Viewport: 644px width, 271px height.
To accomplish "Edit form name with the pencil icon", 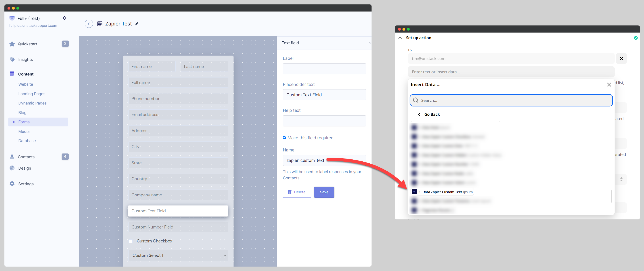I will pyautogui.click(x=136, y=24).
